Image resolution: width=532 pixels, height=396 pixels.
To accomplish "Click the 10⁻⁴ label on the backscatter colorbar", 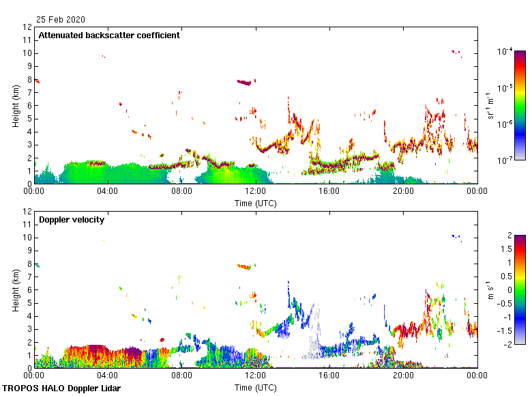I will coord(505,52).
